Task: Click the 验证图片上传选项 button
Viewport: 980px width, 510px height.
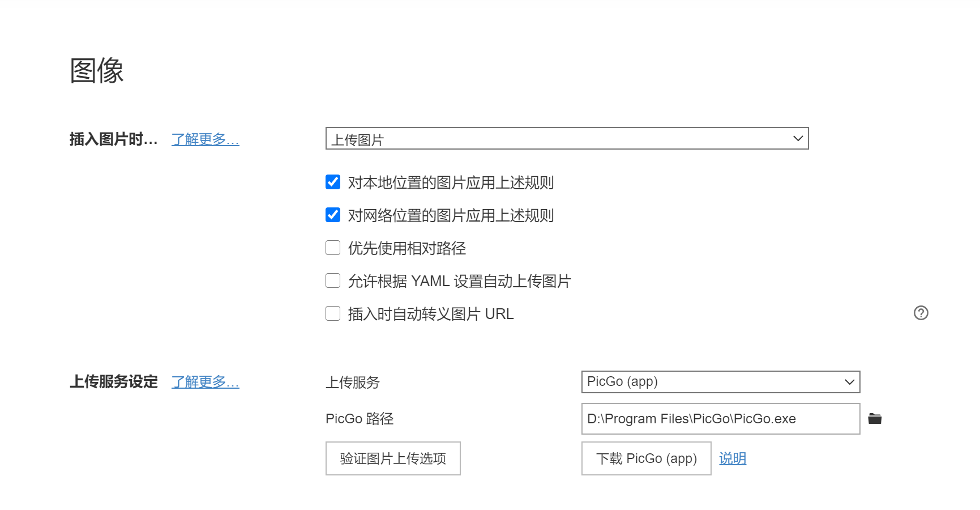Action: pyautogui.click(x=393, y=458)
